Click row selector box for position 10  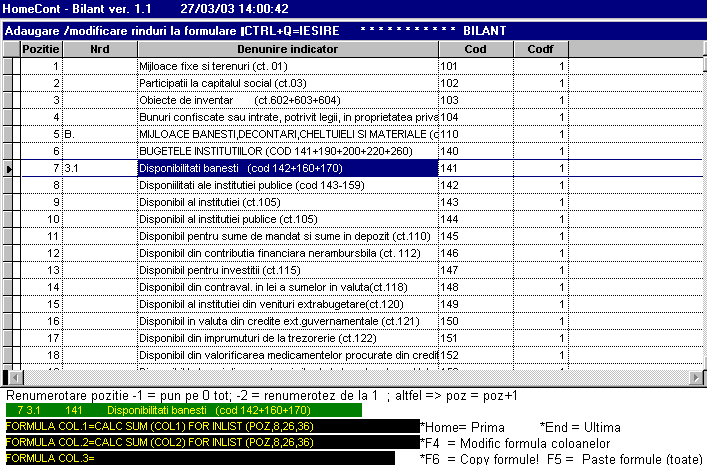8,219
